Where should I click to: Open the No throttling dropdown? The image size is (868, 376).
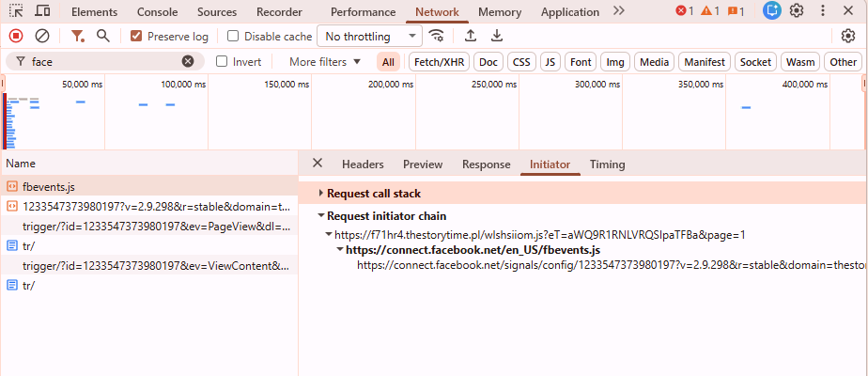[369, 36]
